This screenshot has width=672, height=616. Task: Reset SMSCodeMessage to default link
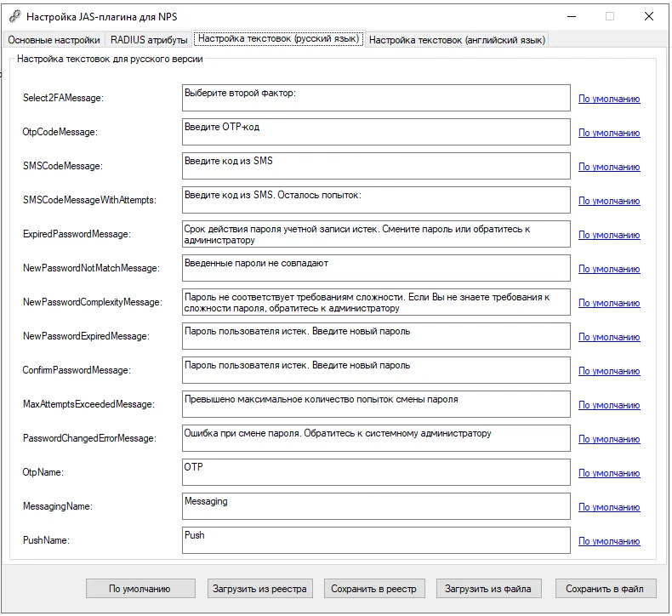609,167
